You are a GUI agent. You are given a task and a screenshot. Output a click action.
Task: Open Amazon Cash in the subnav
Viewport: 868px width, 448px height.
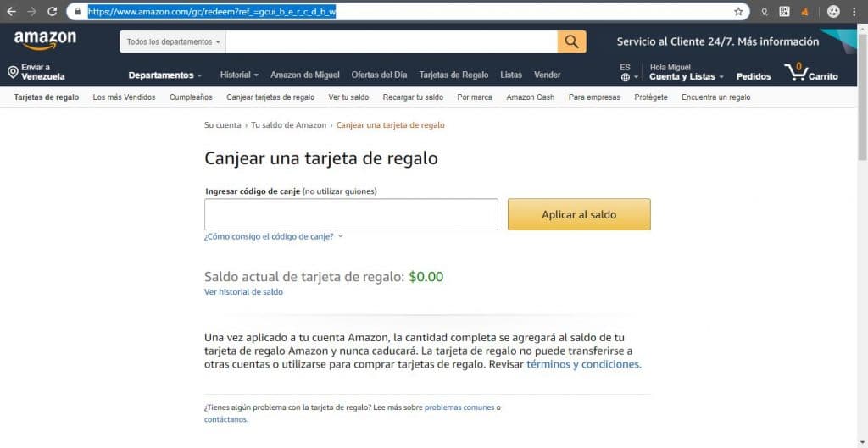point(531,97)
